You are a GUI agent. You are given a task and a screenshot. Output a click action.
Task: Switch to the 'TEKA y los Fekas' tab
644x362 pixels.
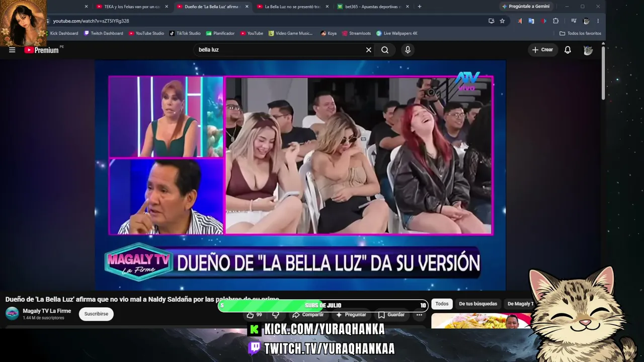pos(132,7)
